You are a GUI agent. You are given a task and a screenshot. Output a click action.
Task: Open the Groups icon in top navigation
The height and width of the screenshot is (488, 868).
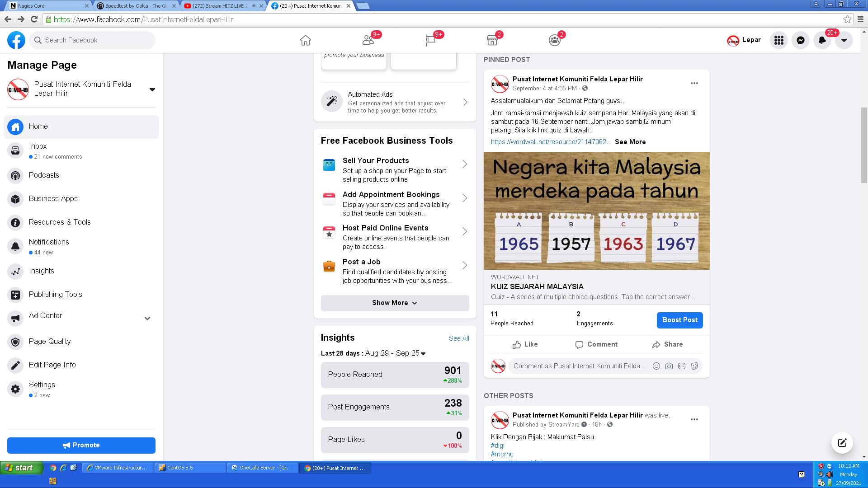(555, 40)
